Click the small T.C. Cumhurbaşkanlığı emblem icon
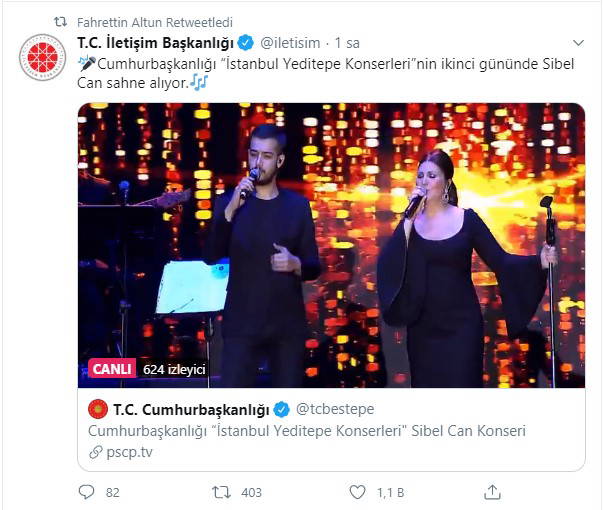Screen dimensions: 604x510 pos(97,410)
